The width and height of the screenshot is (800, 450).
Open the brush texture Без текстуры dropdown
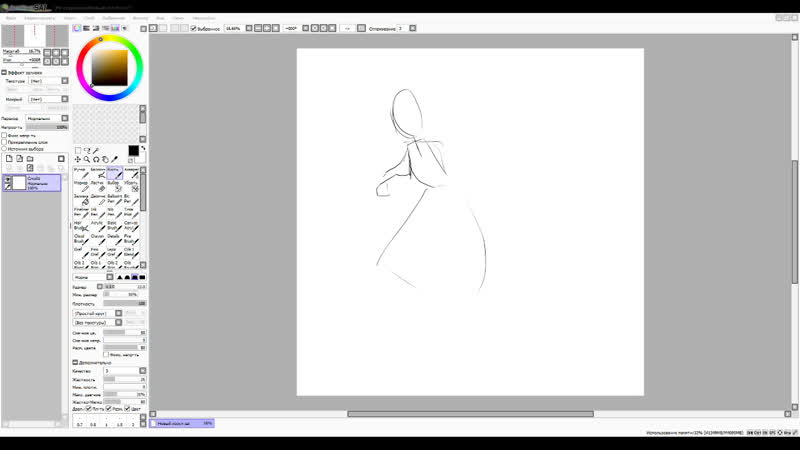click(97, 322)
